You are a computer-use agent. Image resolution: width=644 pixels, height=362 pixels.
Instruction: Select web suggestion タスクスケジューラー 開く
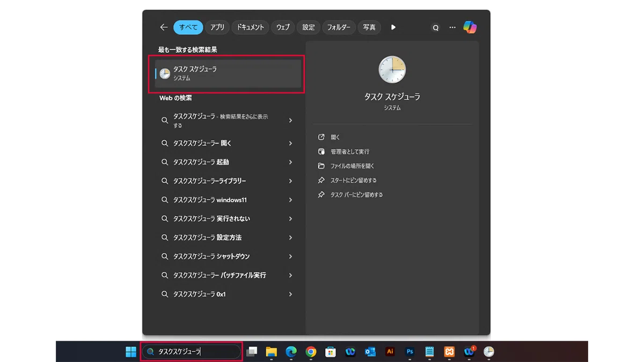pyautogui.click(x=228, y=143)
